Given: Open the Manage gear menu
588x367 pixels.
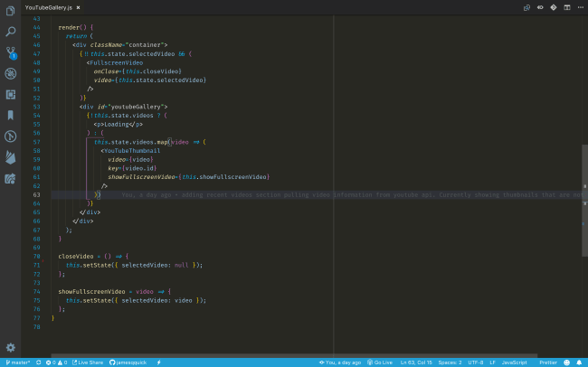Looking at the screenshot, I should [x=11, y=347].
